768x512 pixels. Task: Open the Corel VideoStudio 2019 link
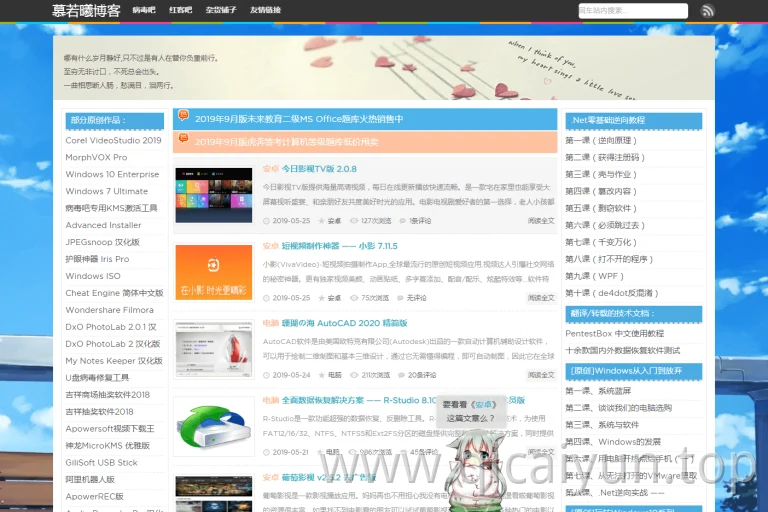tap(113, 140)
